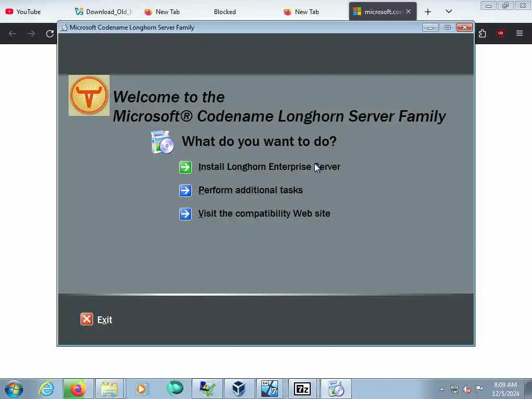Click the red X Exit icon
This screenshot has width=532, height=399.
(x=87, y=319)
